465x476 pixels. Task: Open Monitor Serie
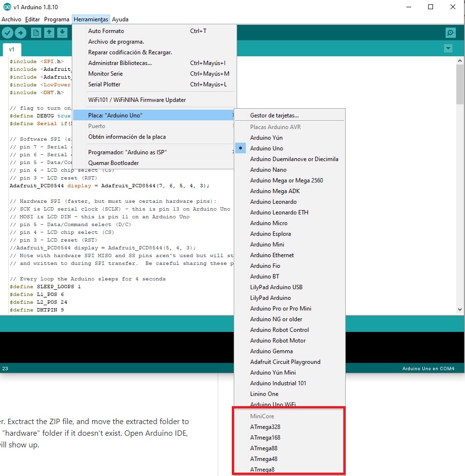(154, 73)
